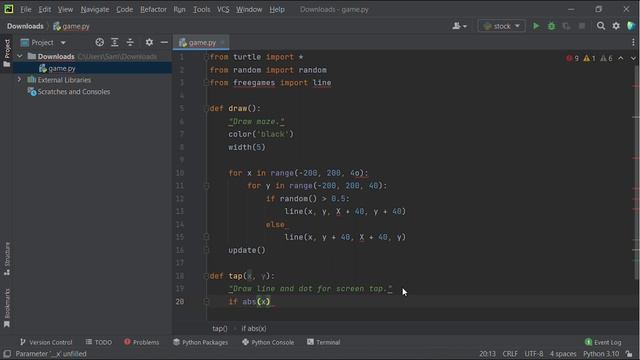
Task: Click the read-only lock icon in status bar
Action: (x=629, y=354)
